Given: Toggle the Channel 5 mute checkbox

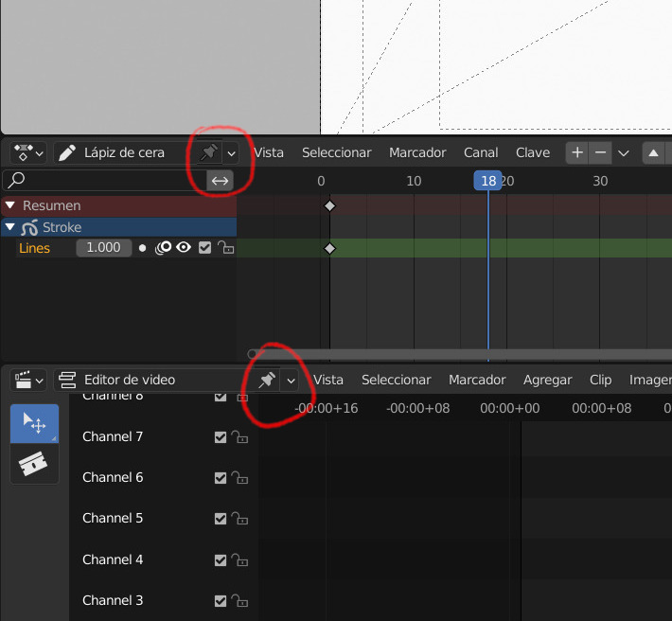Looking at the screenshot, I should click(221, 519).
